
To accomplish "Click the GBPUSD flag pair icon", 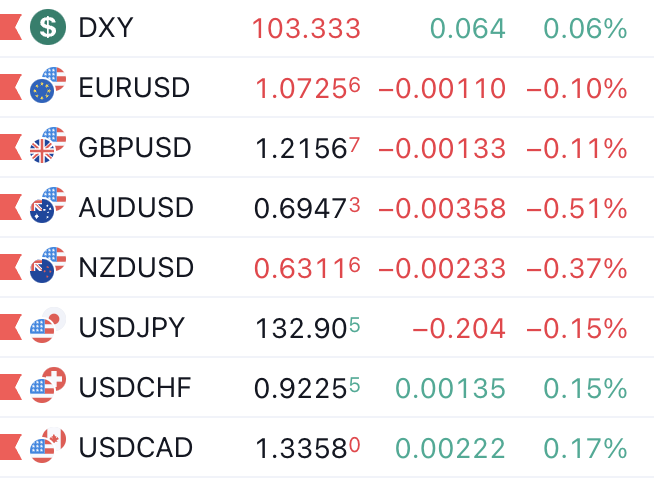I will pos(47,147).
